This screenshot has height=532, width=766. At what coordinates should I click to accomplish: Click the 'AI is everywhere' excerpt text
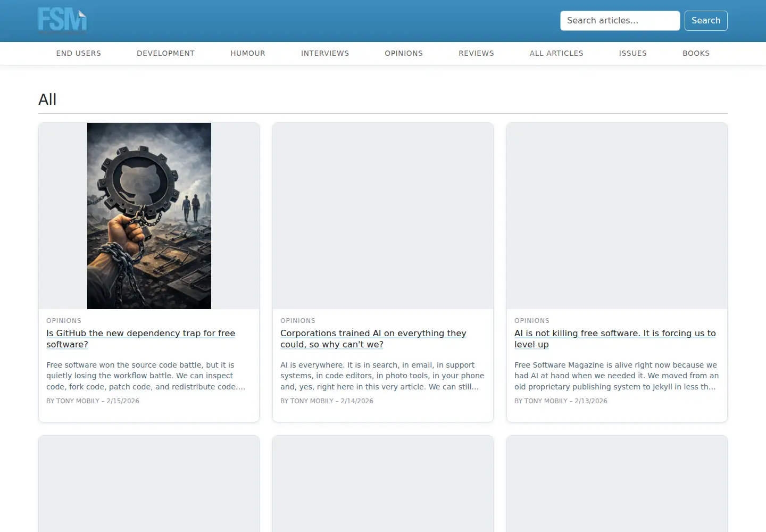(x=382, y=376)
